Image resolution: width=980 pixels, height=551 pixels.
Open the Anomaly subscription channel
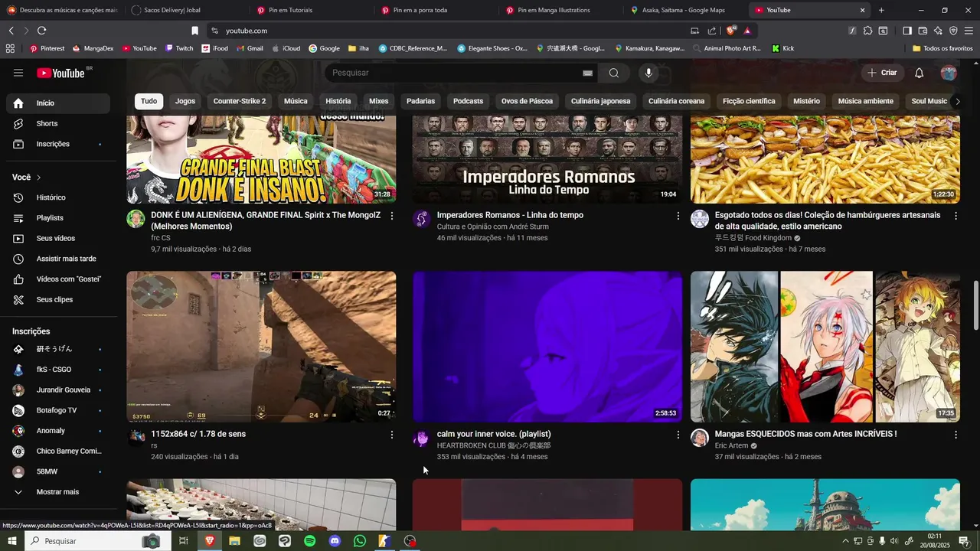click(58, 431)
